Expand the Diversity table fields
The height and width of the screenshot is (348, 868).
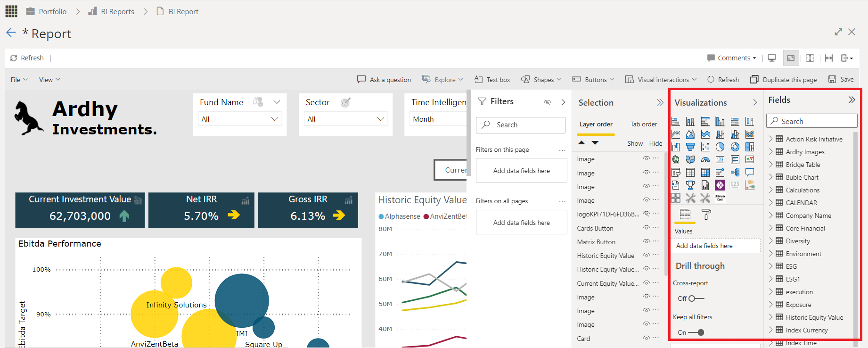(x=771, y=241)
